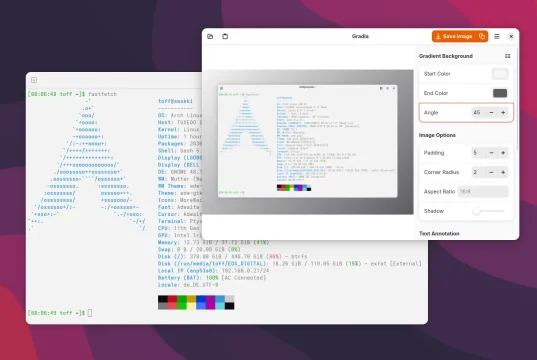Click the terminal color palette blocks
The width and height of the screenshot is (537, 360).
click(196, 302)
